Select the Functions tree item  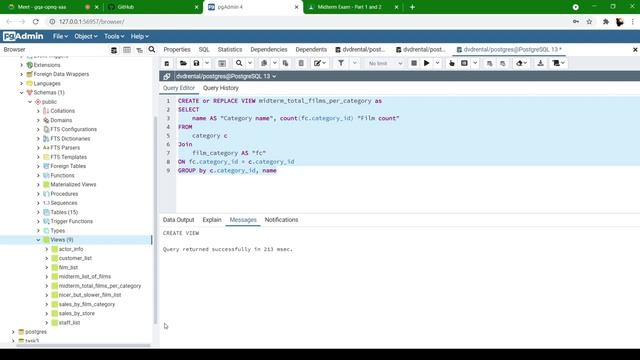coord(62,176)
